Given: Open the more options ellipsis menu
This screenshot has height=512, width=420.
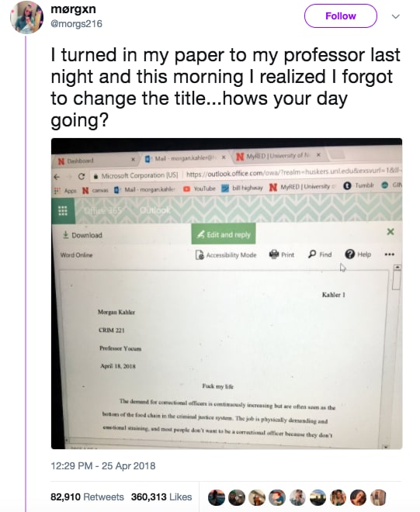Looking at the screenshot, I should click(389, 254).
